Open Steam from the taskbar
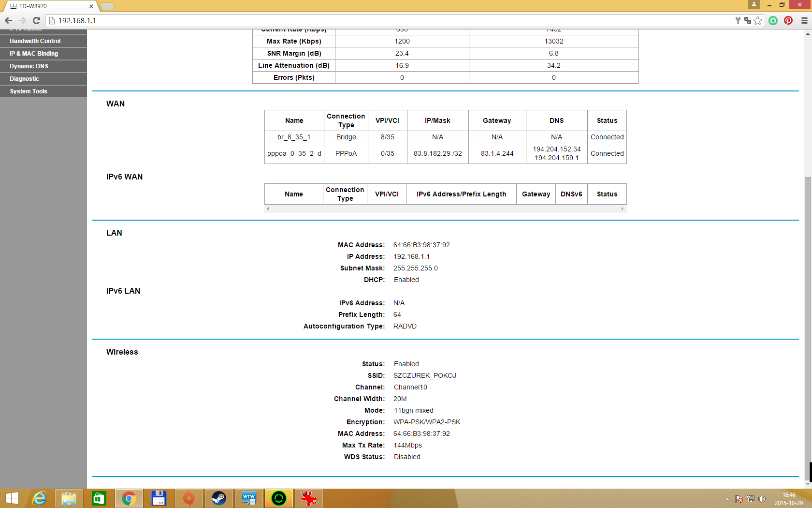812x508 pixels. click(218, 498)
